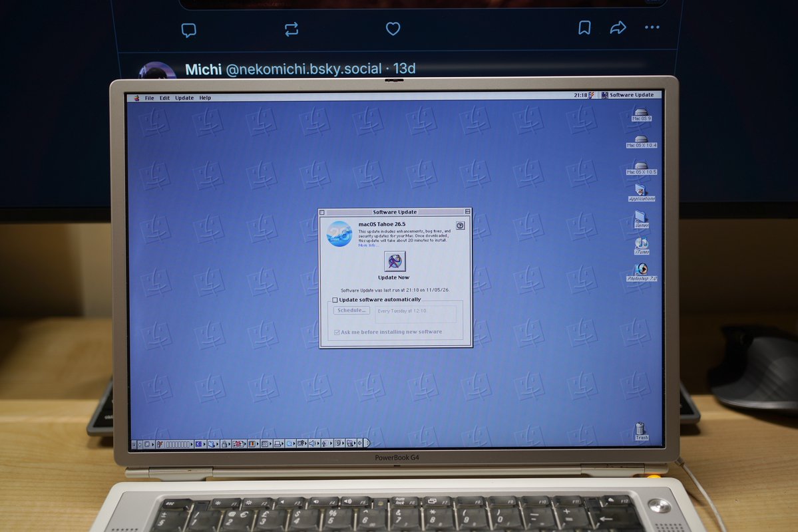Select the Mac OS X 10.4 disk
The image size is (798, 532).
click(641, 142)
